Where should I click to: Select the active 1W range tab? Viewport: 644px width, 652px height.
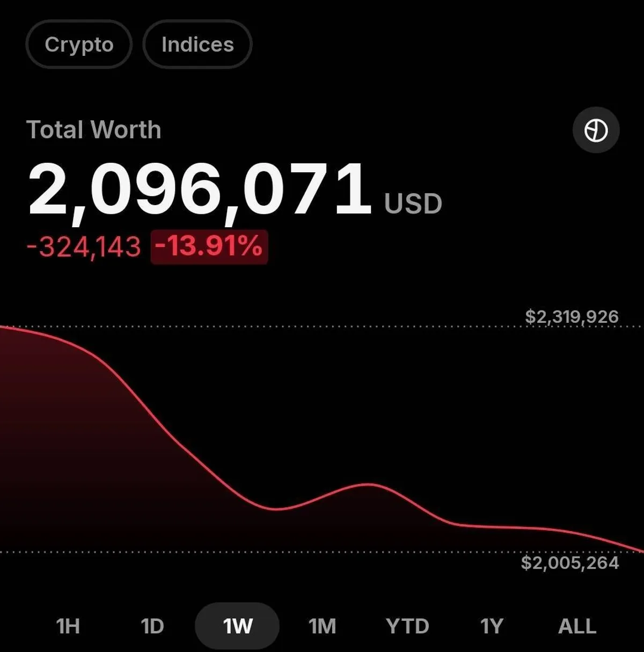pyautogui.click(x=237, y=626)
